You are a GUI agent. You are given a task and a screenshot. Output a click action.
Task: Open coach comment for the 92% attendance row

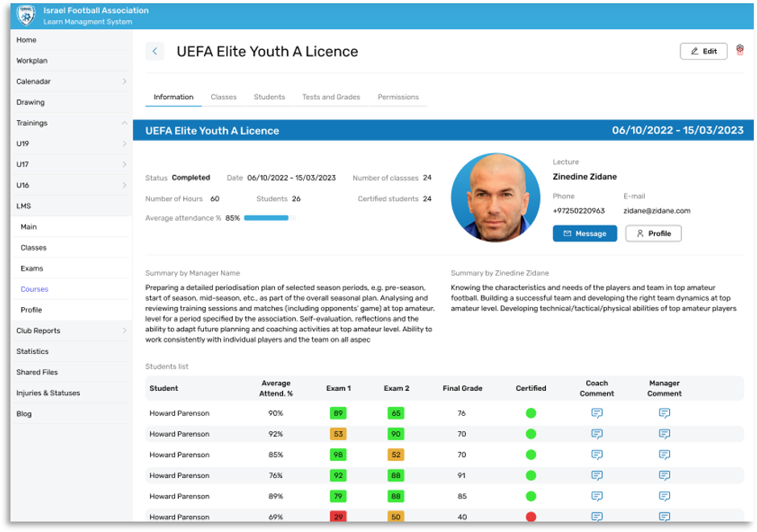597,434
